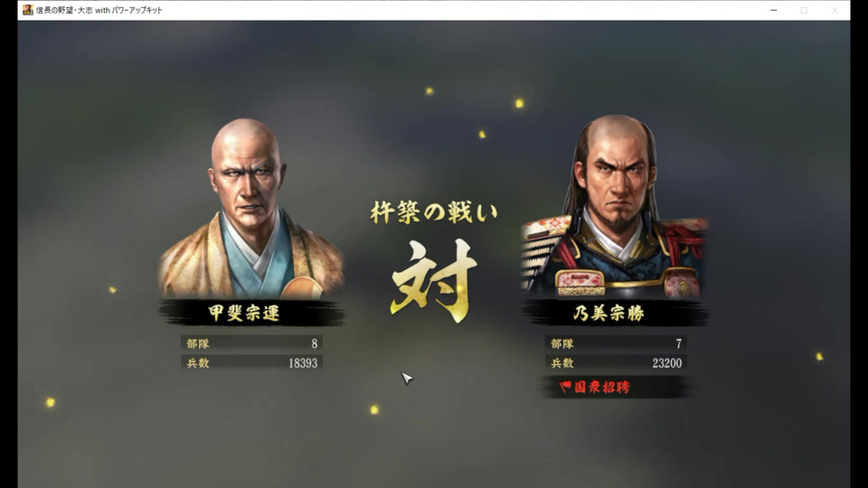
Task: Click the 乃美宗勝 name banner
Action: click(616, 313)
